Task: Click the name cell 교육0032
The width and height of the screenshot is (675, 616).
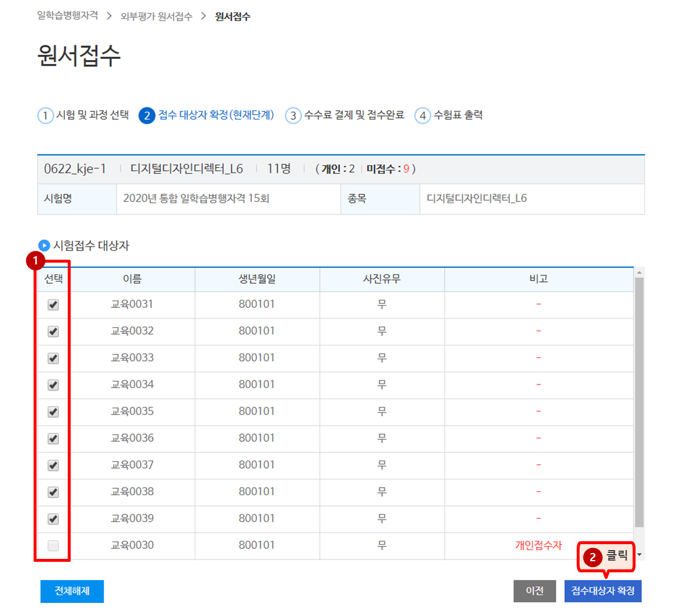Action: 132,330
